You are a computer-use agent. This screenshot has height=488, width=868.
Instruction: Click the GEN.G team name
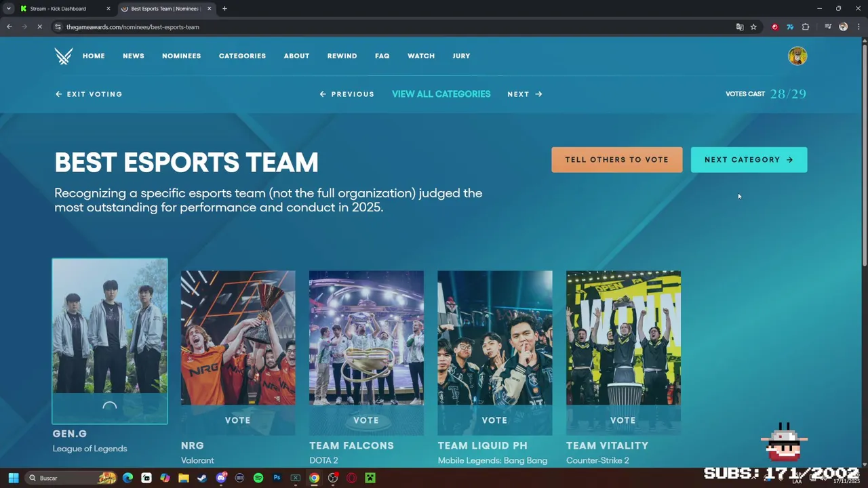[70, 434]
